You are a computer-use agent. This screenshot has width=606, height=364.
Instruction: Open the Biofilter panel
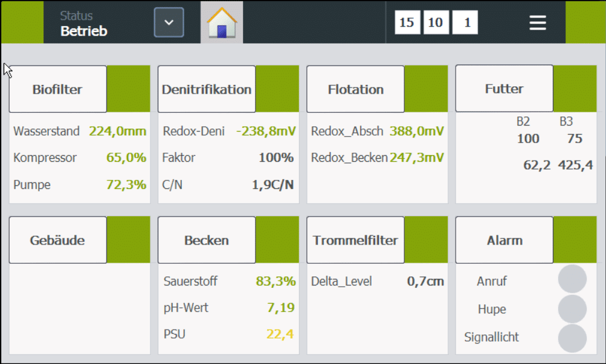coord(58,89)
